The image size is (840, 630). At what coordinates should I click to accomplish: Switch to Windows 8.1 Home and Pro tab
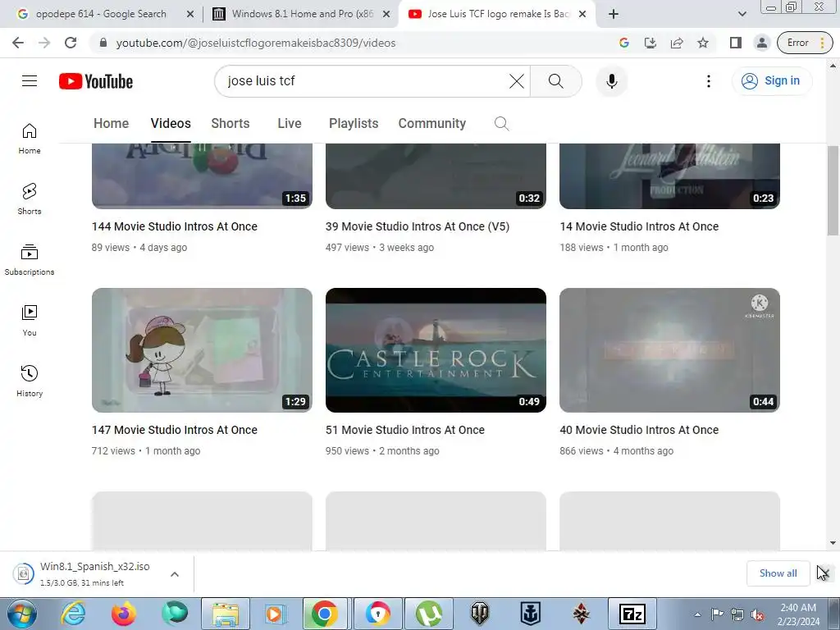pyautogui.click(x=303, y=14)
